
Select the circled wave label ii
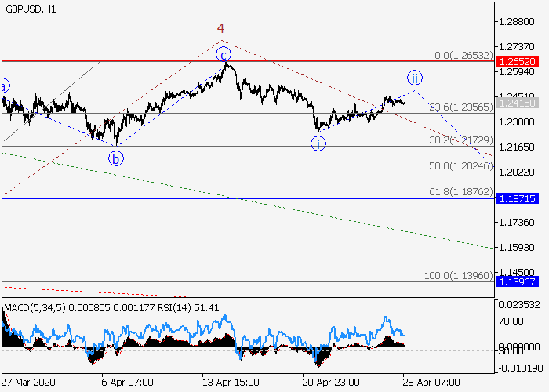point(415,78)
